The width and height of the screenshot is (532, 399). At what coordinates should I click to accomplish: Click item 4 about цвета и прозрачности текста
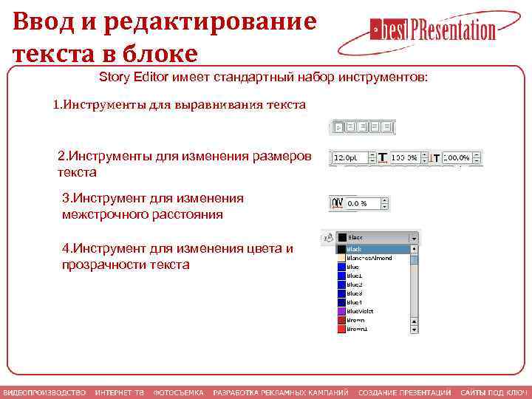pyautogui.click(x=177, y=256)
